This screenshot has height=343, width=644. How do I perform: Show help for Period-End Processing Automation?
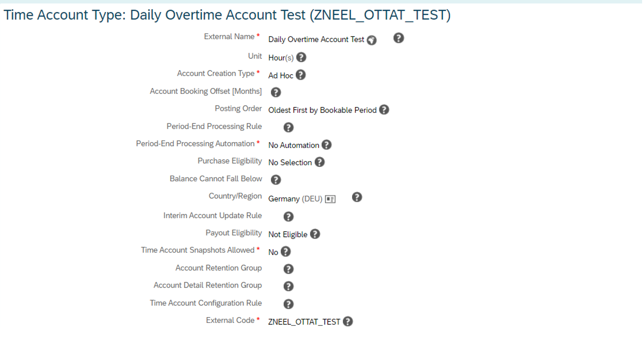click(326, 145)
